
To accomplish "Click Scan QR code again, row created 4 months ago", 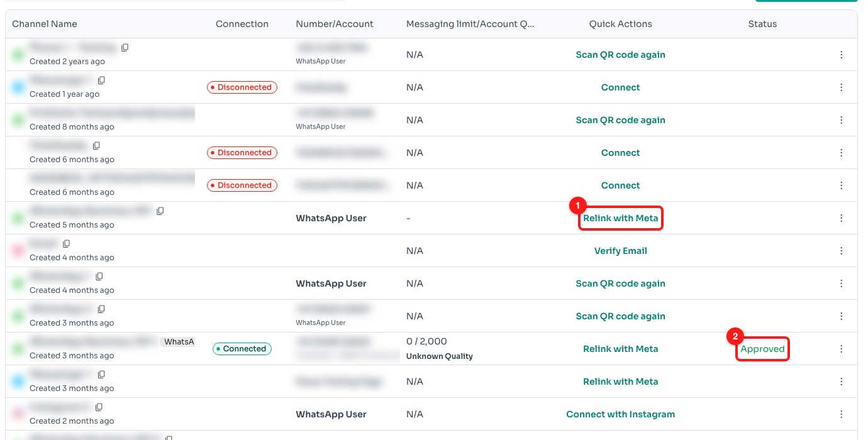I will pyautogui.click(x=620, y=283).
